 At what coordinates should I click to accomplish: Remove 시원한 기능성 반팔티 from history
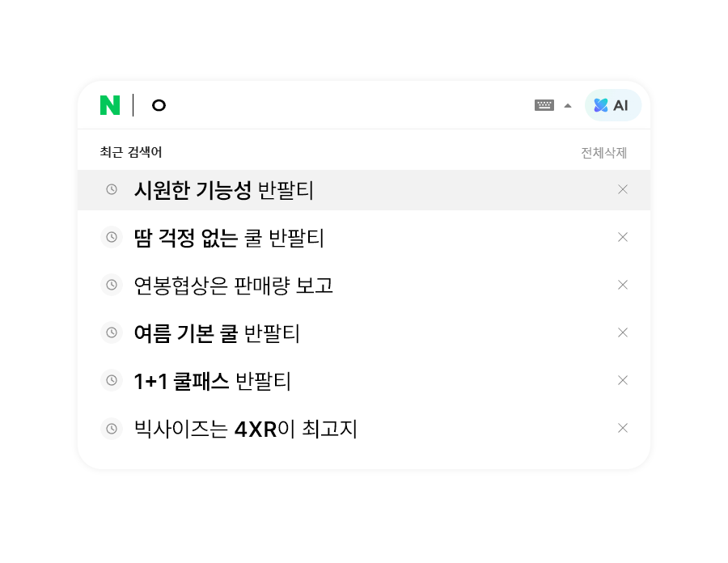pyautogui.click(x=623, y=189)
